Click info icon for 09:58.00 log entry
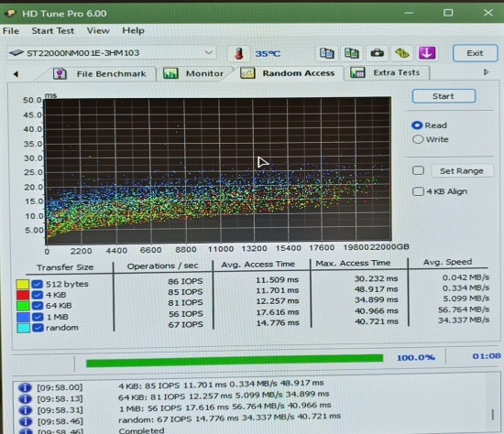 click(25, 387)
